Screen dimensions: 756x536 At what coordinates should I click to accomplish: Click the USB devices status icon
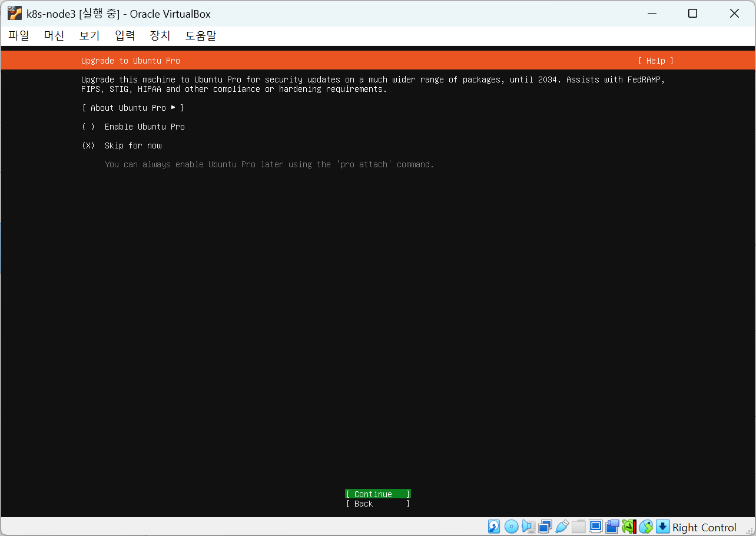(x=562, y=527)
